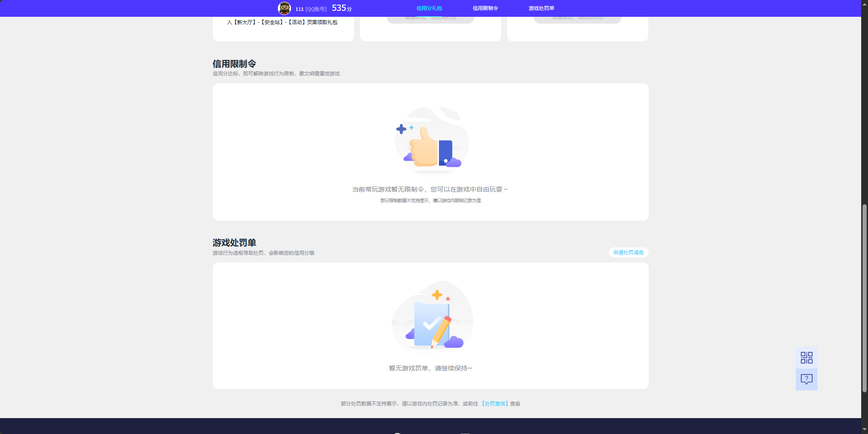Image resolution: width=868 pixels, height=434 pixels.
Task: Click the scrollbar down arrow
Action: [864, 429]
